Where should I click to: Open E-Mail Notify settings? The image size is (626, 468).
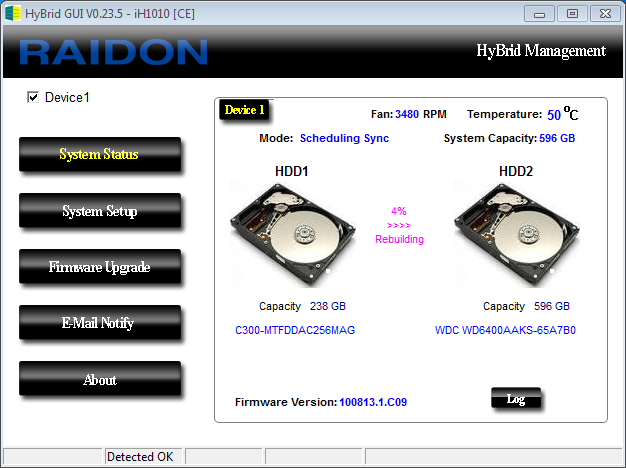point(100,323)
